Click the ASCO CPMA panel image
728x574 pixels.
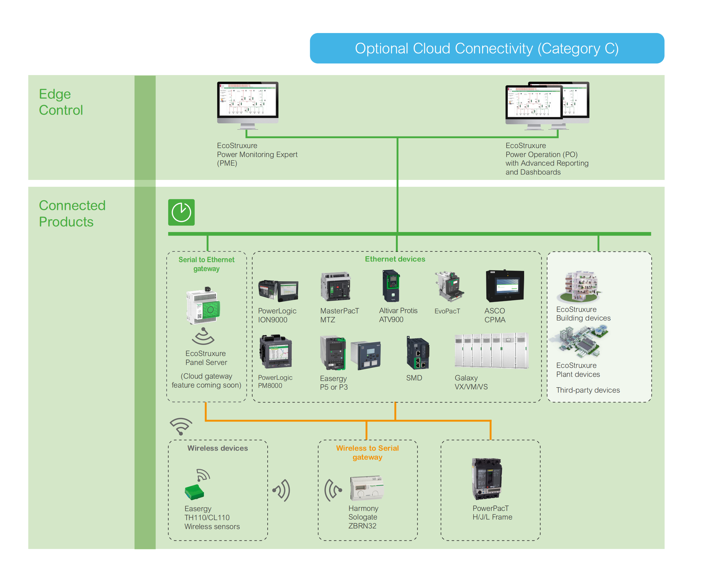(x=505, y=286)
